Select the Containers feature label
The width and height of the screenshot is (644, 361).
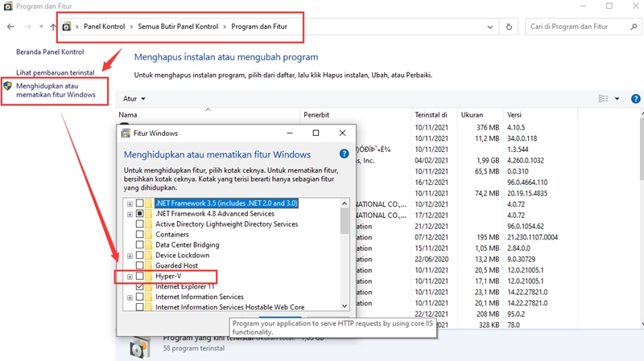(172, 234)
